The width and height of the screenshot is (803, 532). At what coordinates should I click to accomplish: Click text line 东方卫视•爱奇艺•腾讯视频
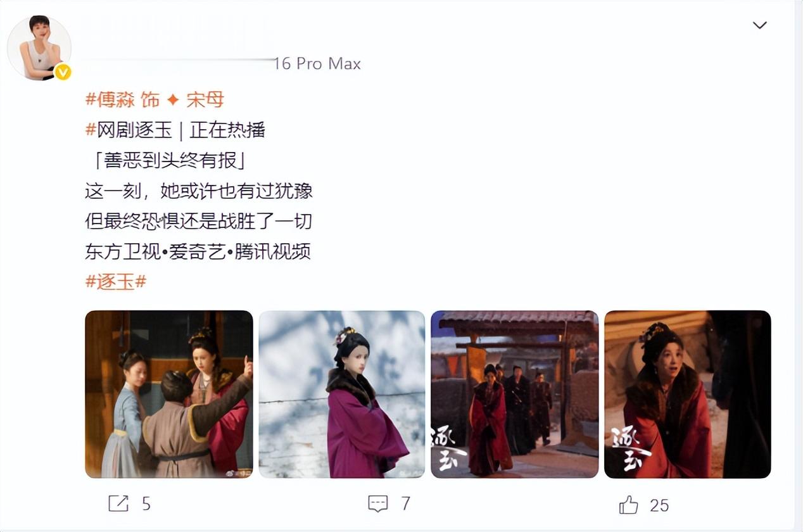[198, 251]
